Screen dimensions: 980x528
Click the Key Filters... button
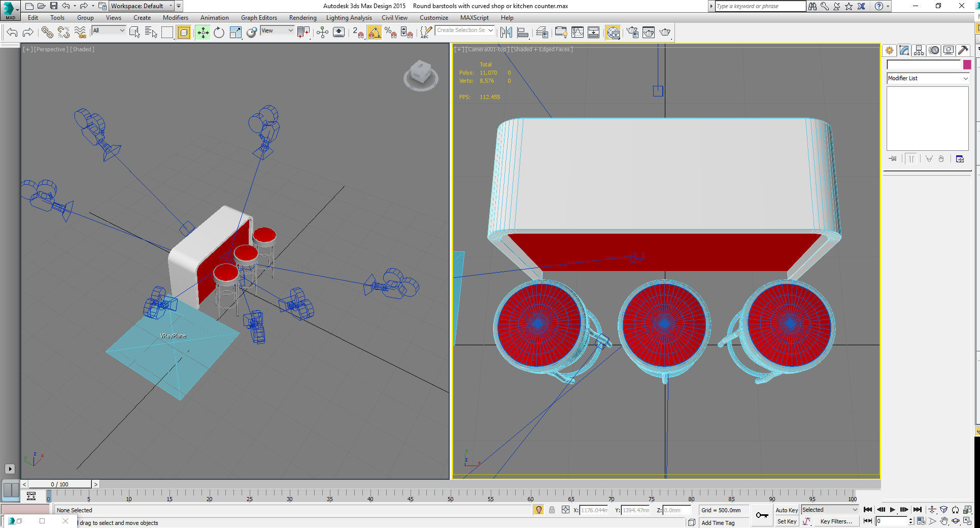(836, 521)
